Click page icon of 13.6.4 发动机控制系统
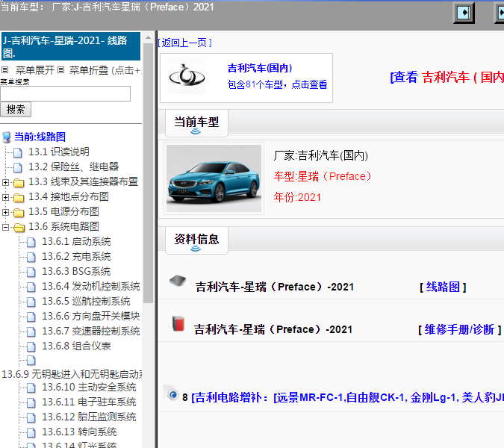Viewport: 504px width, 448px height. tap(31, 287)
